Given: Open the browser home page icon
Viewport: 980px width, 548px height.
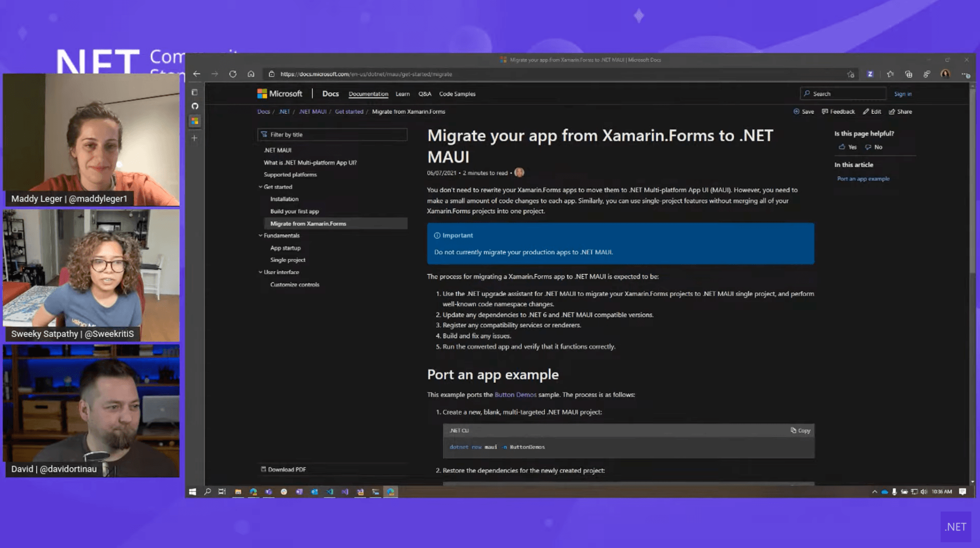Looking at the screenshot, I should 251,74.
